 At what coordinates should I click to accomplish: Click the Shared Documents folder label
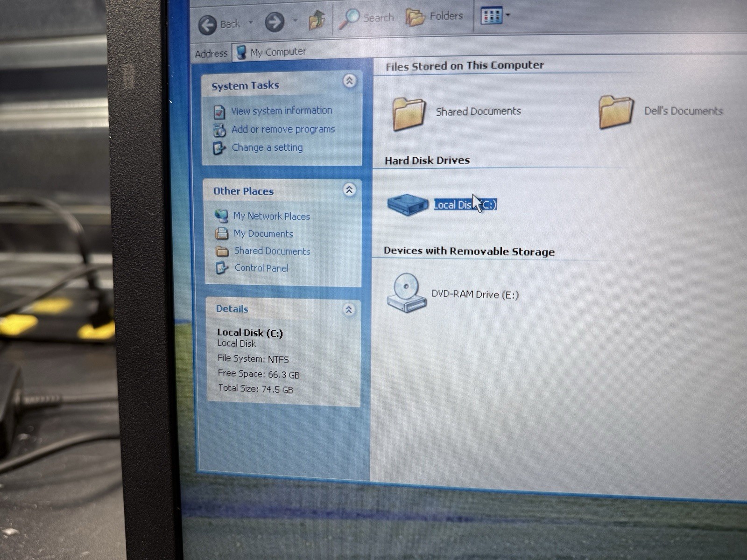[x=478, y=111]
